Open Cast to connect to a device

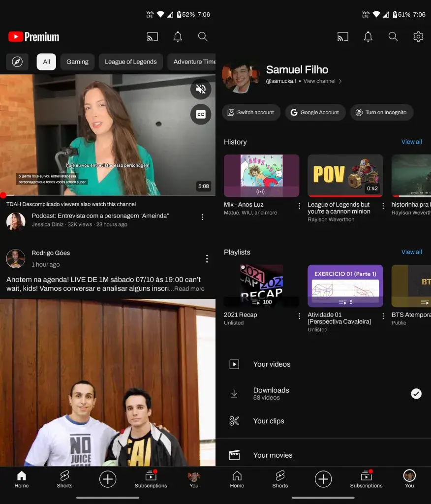(x=152, y=36)
